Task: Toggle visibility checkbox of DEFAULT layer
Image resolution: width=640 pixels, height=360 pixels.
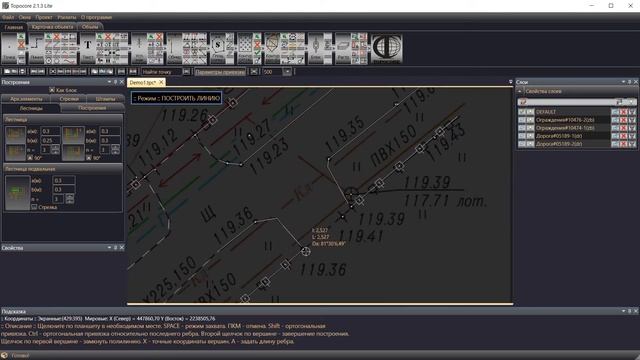Action: [x=522, y=112]
